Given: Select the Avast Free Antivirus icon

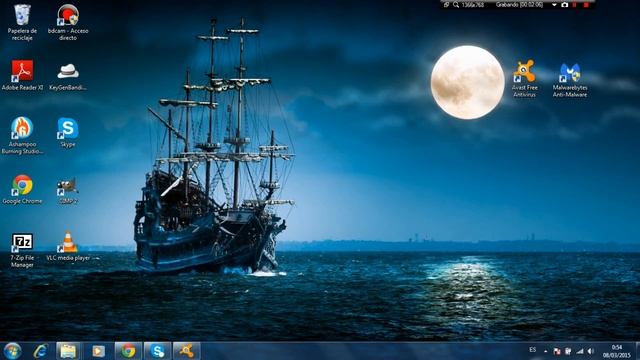Looking at the screenshot, I should [524, 78].
